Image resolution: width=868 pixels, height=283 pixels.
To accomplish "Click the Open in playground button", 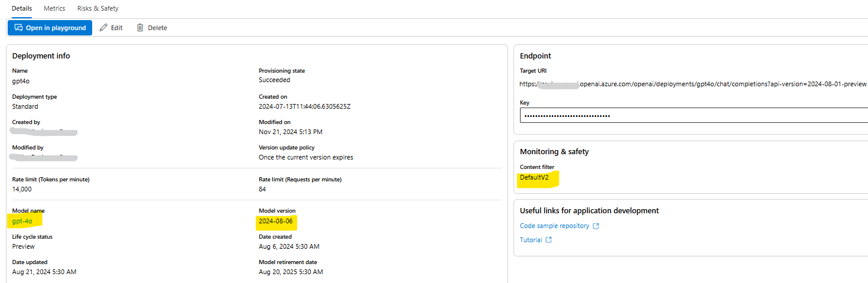I will [50, 28].
